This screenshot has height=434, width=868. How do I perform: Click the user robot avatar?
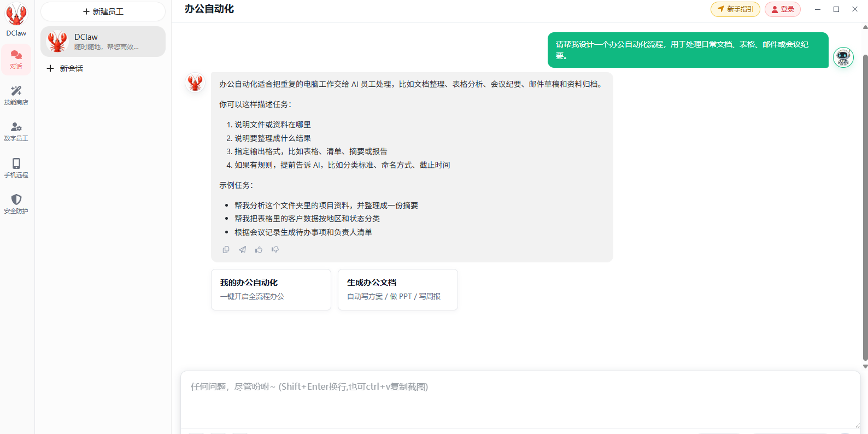(x=843, y=57)
